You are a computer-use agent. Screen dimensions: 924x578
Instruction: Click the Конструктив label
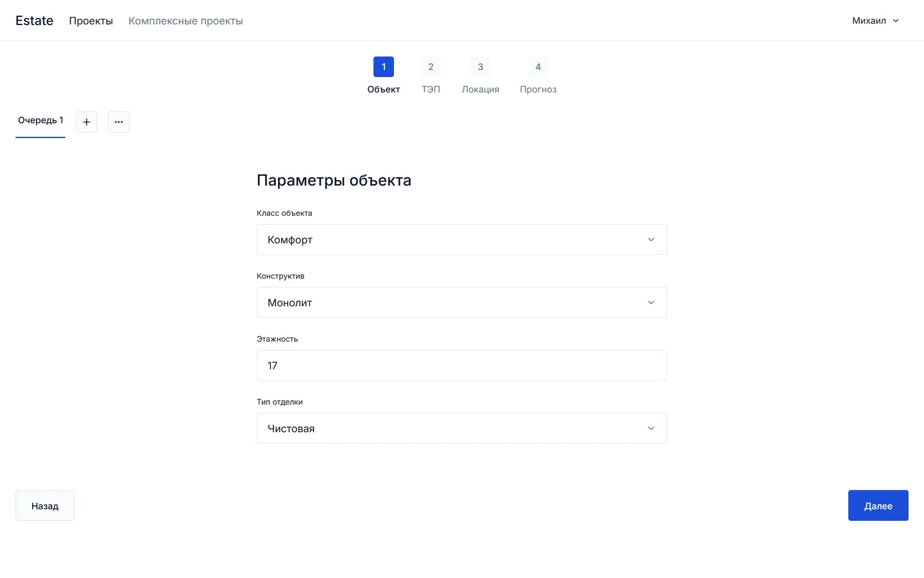[280, 276]
